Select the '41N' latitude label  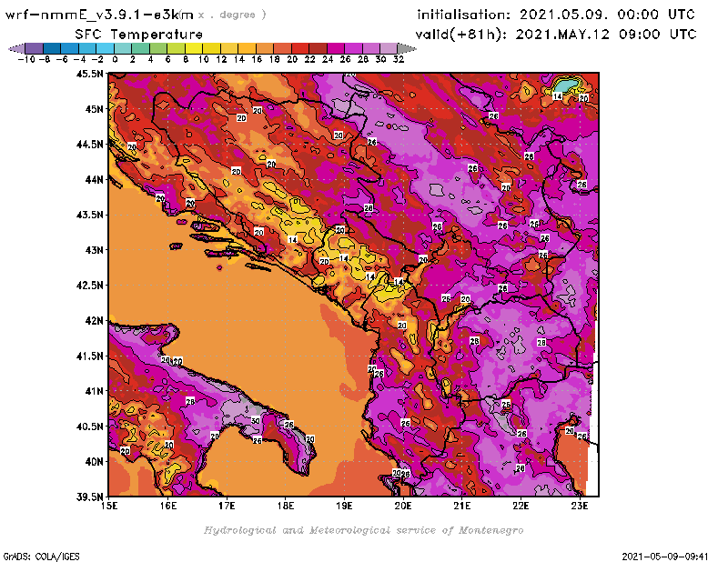click(95, 391)
